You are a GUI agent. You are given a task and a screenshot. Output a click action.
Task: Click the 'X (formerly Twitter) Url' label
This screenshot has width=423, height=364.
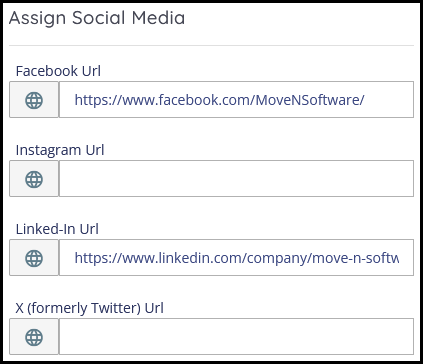point(90,308)
